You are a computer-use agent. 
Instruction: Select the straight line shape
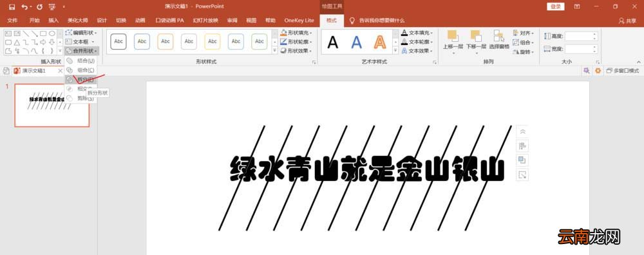tap(26, 33)
